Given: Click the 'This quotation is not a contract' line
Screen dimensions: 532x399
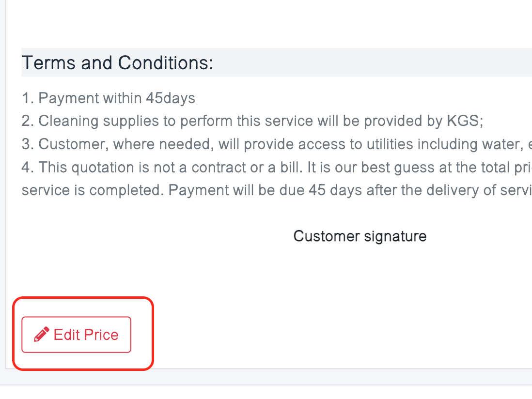Looking at the screenshot, I should 277,168.
